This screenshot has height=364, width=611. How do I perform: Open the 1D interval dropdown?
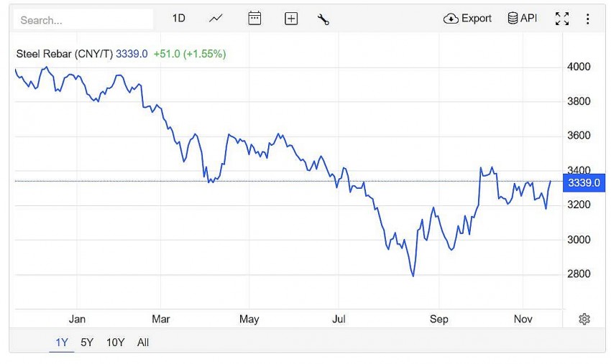coord(178,19)
